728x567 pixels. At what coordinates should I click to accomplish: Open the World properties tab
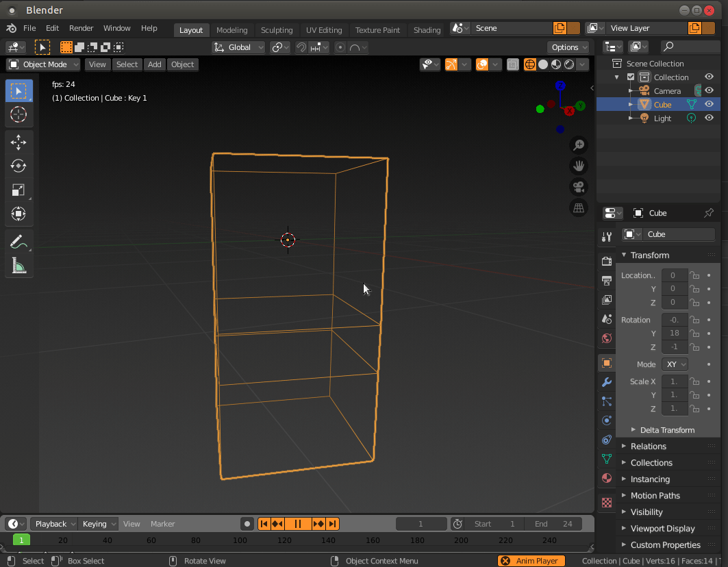606,338
